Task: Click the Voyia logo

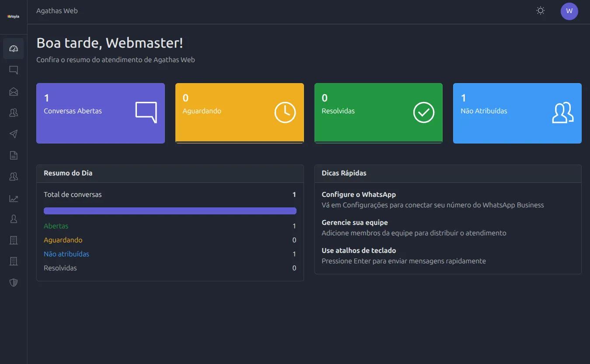Action: click(x=14, y=17)
